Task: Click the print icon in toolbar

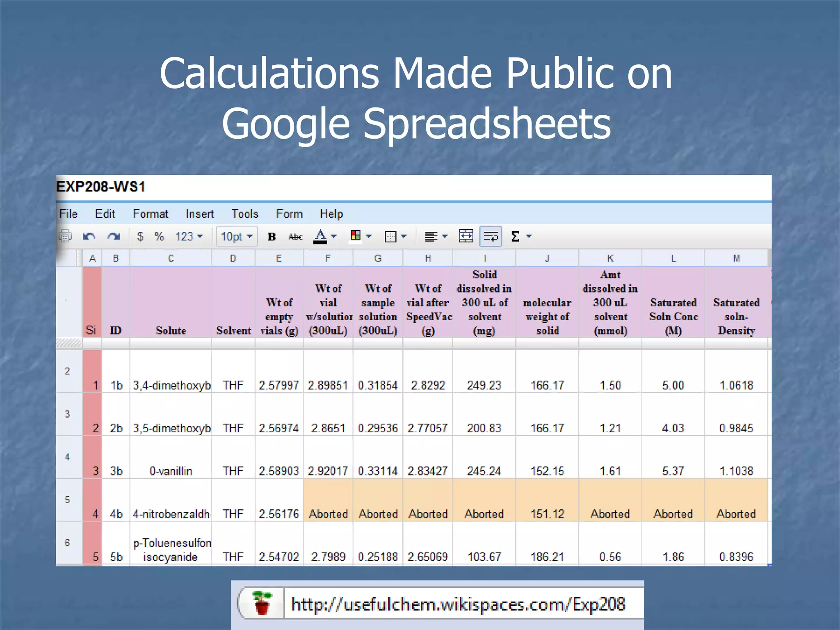Action: coord(65,236)
